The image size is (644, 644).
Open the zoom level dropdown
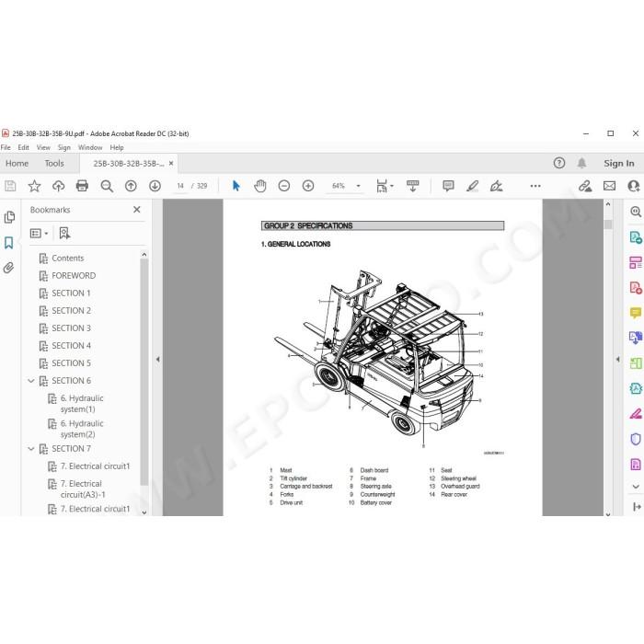[358, 186]
